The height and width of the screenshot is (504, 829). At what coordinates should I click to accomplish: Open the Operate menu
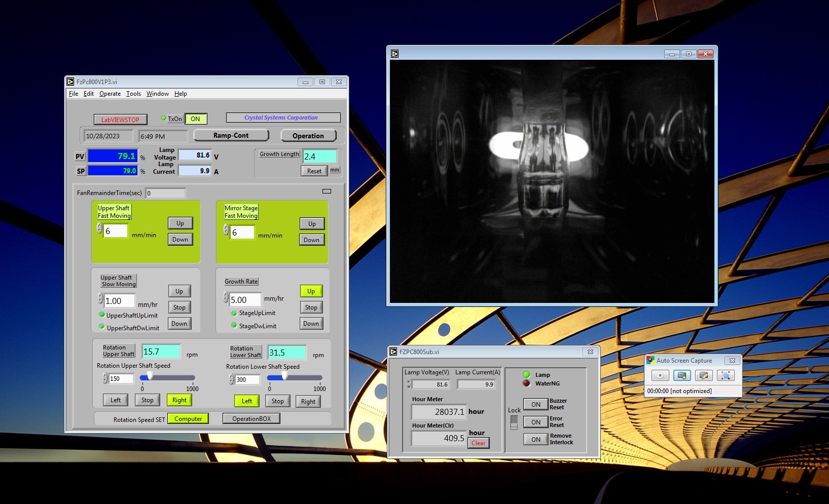pyautogui.click(x=110, y=94)
